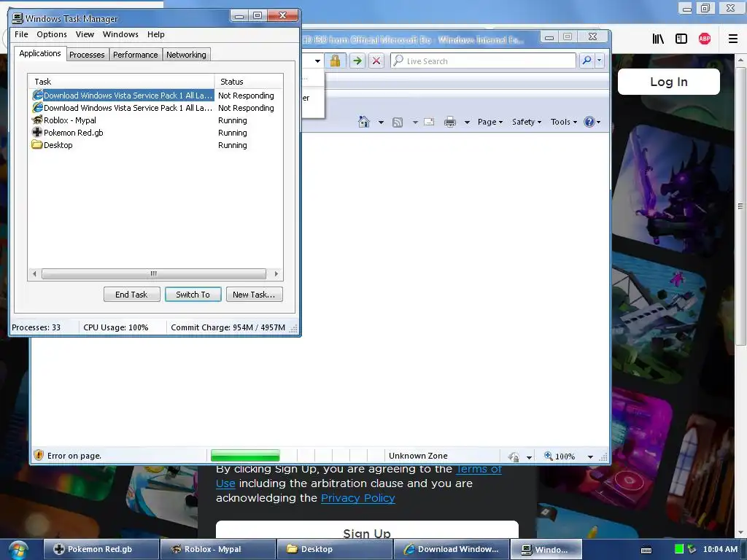Click the Status column header

tap(249, 82)
